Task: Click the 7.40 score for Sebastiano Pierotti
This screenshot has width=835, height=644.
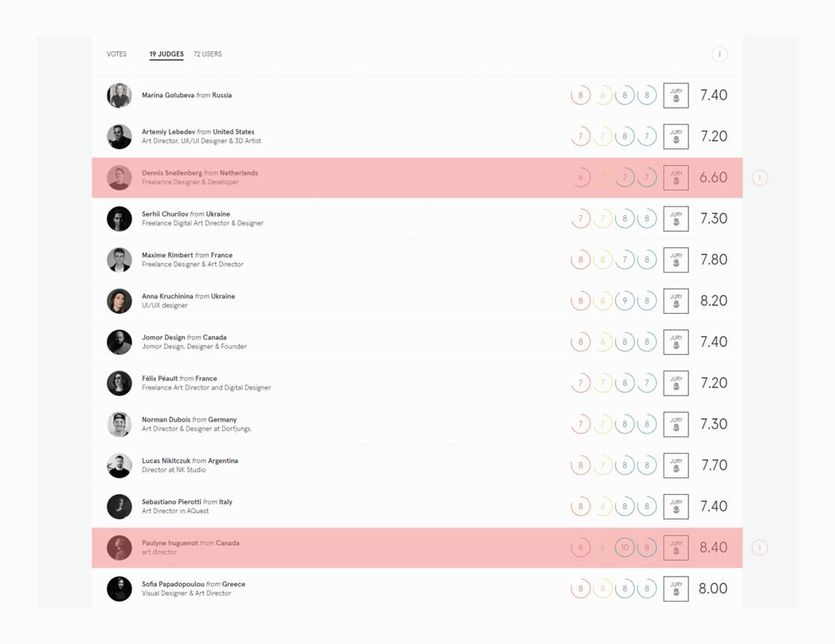Action: click(713, 506)
